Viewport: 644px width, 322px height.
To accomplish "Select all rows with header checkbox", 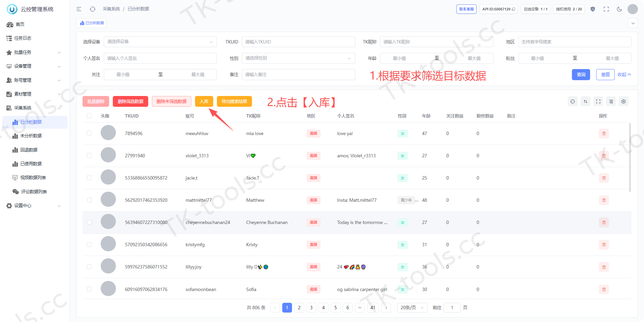I will point(89,116).
